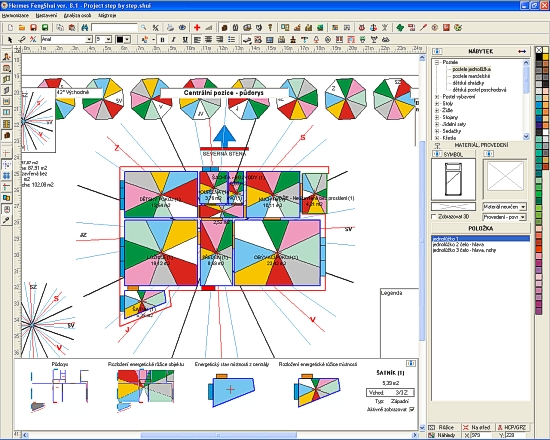The image size is (550, 440).
Task: Pick the yellow swatch atop the palette
Action: (x=545, y=57)
